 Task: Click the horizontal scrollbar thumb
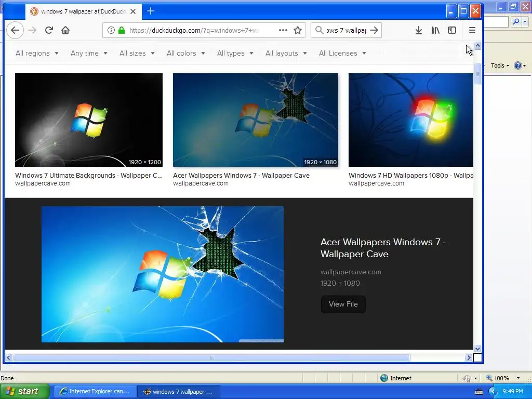pyautogui.click(x=212, y=357)
